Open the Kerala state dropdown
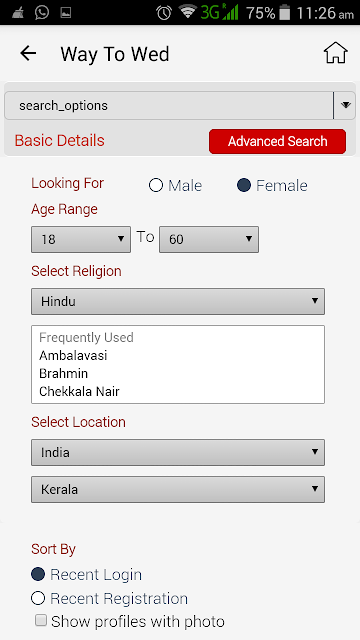360x640 pixels. pos(178,489)
